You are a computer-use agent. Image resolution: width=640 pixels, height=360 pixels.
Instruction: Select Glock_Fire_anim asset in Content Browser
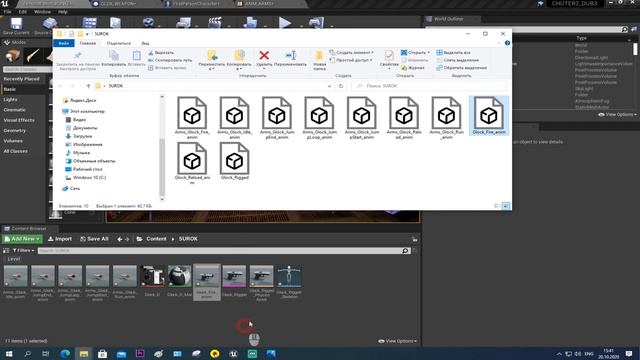[207, 282]
